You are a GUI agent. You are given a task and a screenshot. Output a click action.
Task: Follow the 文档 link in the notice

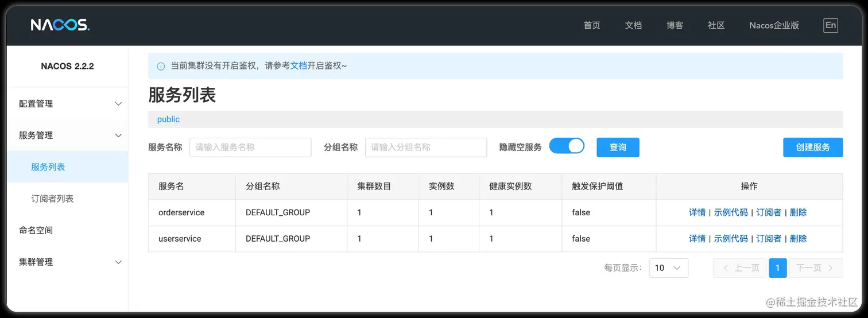[x=299, y=66]
